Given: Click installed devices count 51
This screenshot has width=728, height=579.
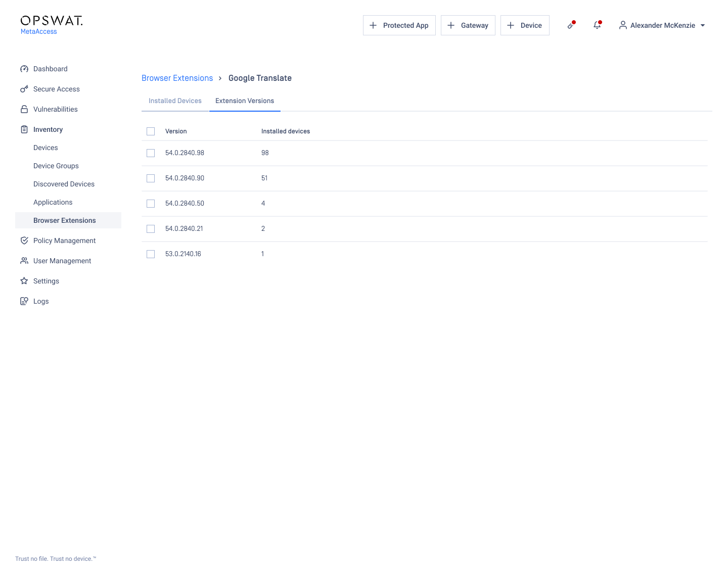Looking at the screenshot, I should pyautogui.click(x=264, y=178).
